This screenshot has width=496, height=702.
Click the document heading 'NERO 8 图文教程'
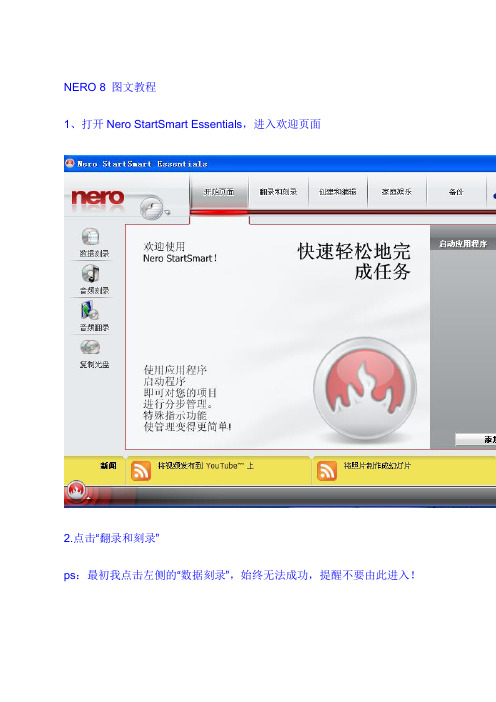click(x=110, y=87)
